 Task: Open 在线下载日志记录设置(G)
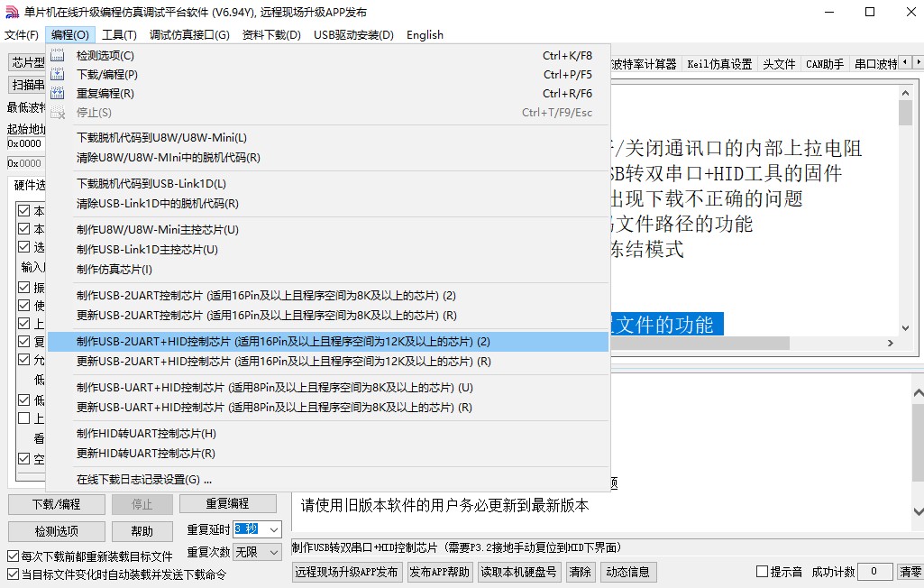point(327,480)
